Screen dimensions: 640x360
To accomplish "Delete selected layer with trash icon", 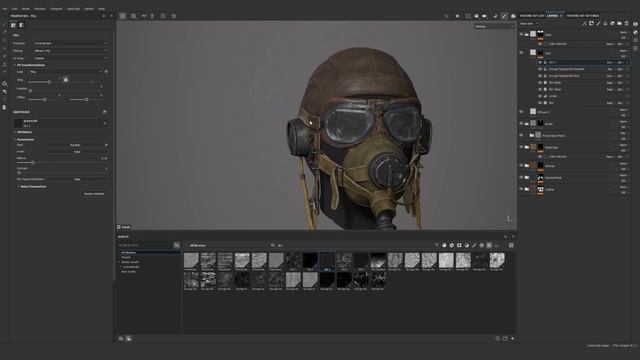I will pos(627,24).
